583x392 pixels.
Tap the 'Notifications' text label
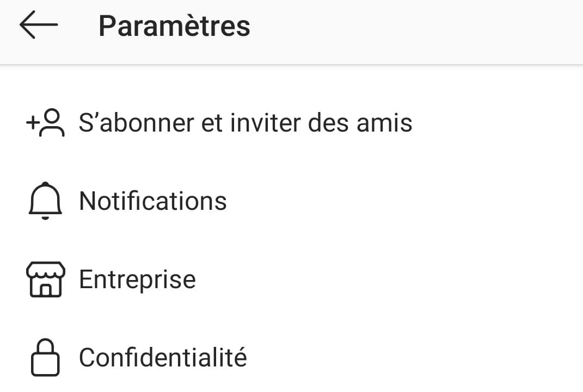(x=153, y=201)
